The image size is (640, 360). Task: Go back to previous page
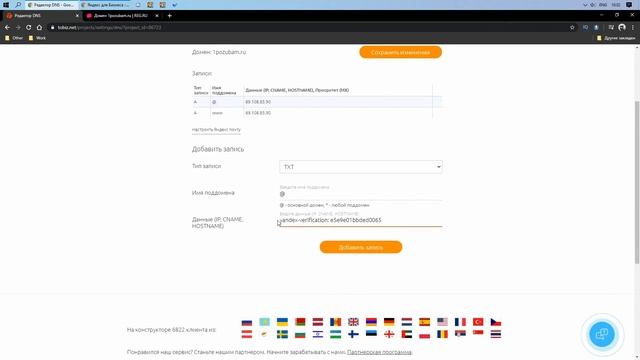[7, 27]
